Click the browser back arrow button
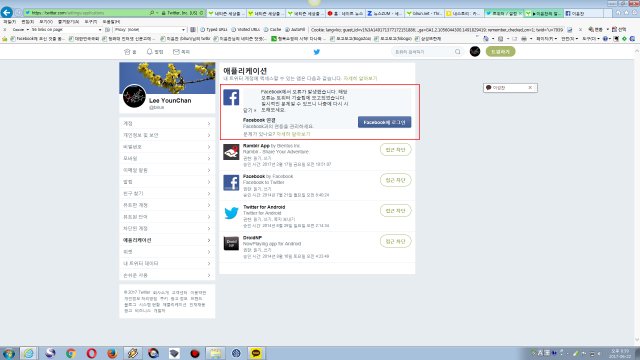Image resolution: width=640 pixels, height=360 pixels. [7, 13]
